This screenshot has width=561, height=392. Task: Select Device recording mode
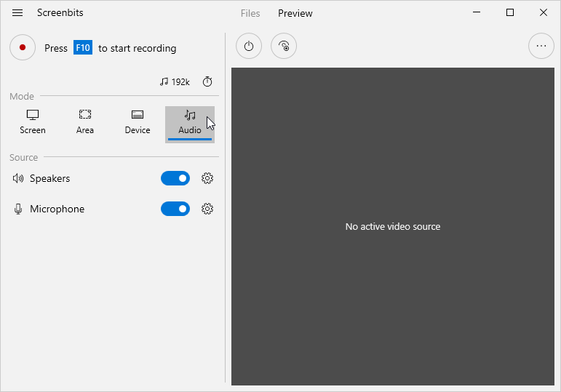[138, 122]
